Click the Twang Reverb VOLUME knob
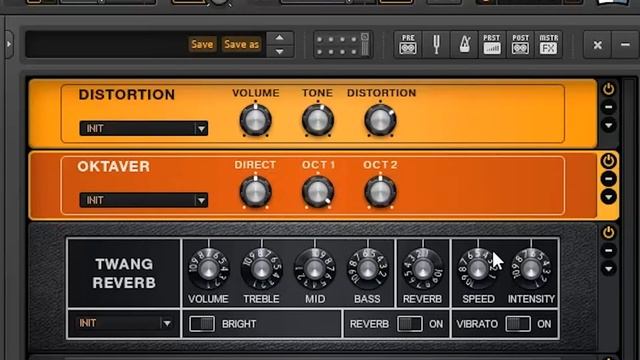The width and height of the screenshot is (640, 360). pos(208,269)
